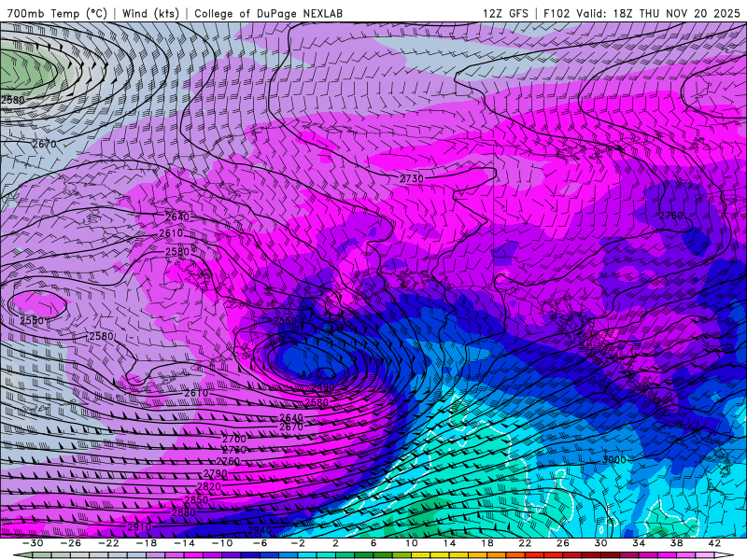
Task: Select 'College of DuPage NEXLAB' header text
Action: (268, 13)
